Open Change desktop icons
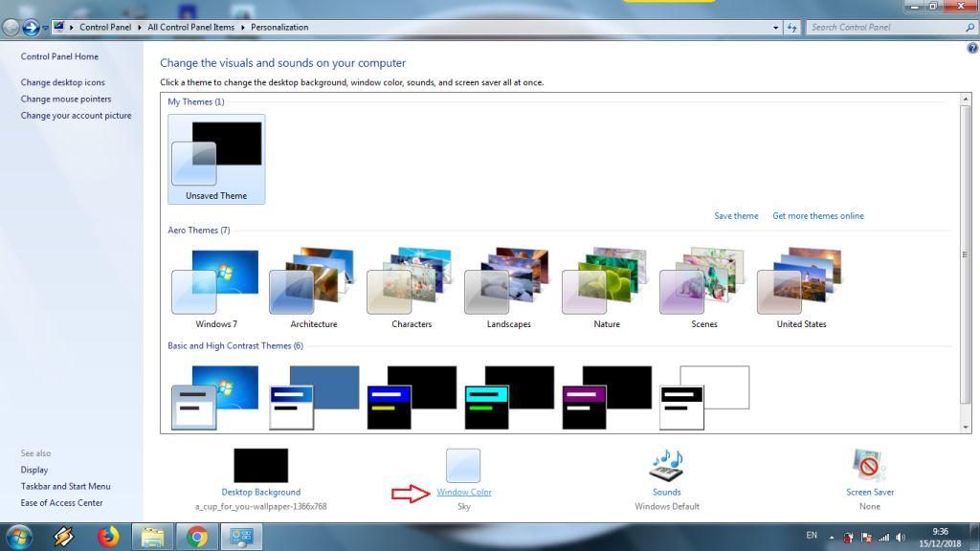This screenshot has height=551, width=980. pos(62,82)
